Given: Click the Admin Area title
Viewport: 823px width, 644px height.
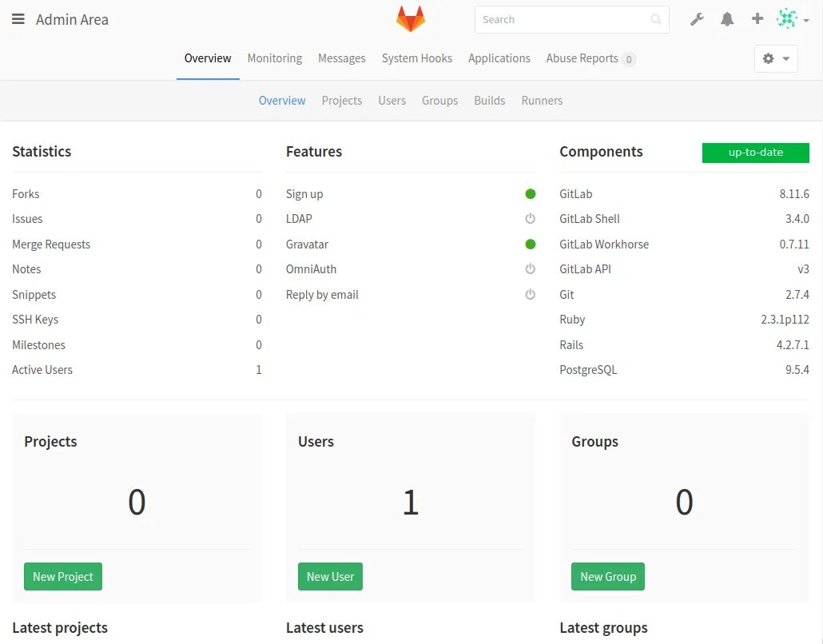Looking at the screenshot, I should (x=72, y=19).
